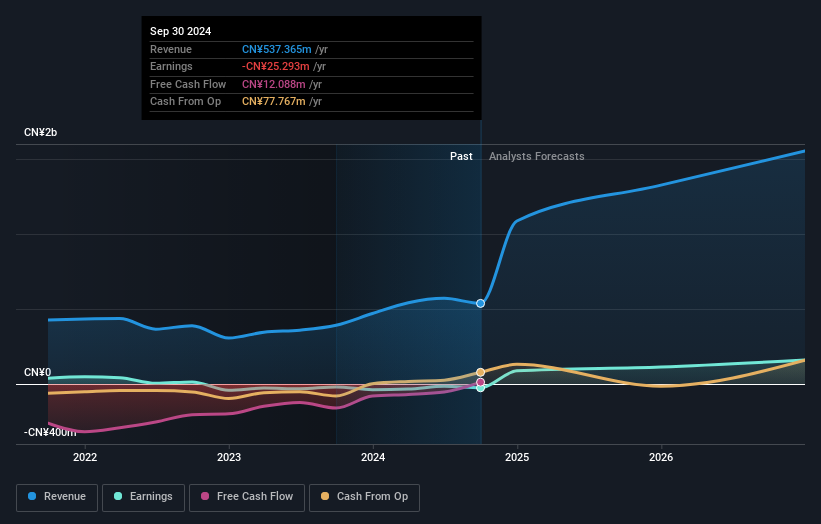Click the 'Earnings' row label in tooltip

pyautogui.click(x=171, y=66)
